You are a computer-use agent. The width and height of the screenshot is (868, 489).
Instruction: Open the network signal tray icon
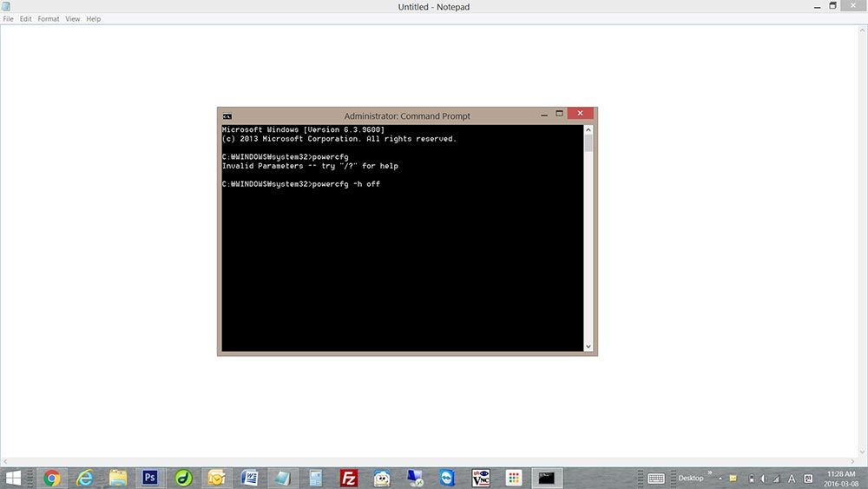tap(776, 479)
